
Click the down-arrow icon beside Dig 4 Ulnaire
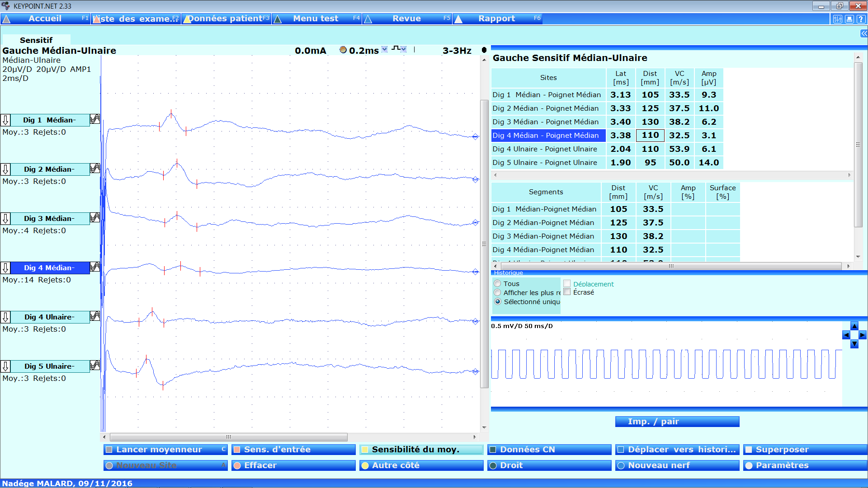click(x=5, y=317)
